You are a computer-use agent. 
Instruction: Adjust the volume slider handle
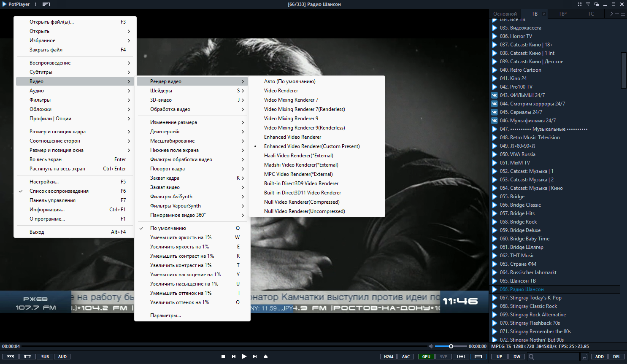(451, 346)
